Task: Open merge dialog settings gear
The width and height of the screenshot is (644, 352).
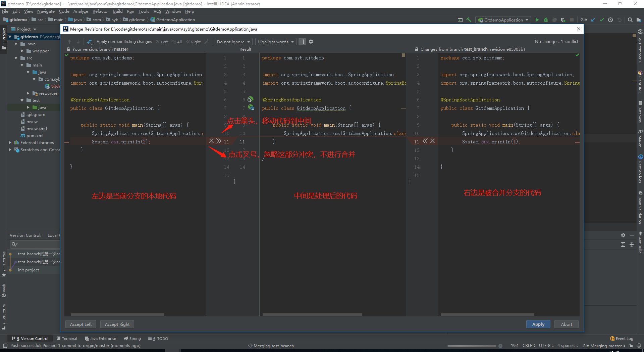Action: [311, 42]
